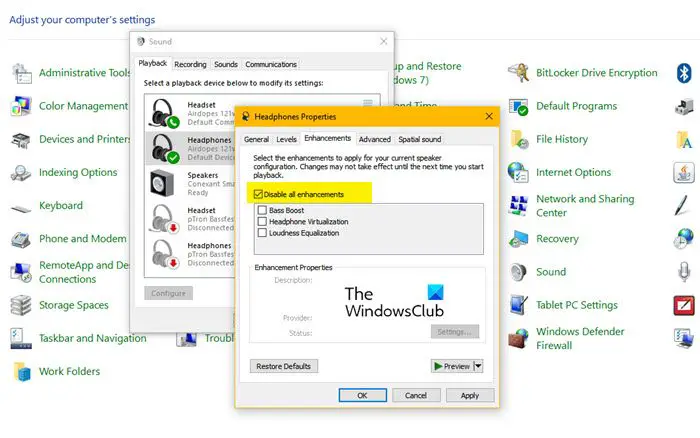The width and height of the screenshot is (700, 438).
Task: Click Network and Sharing Center icon
Action: (518, 205)
